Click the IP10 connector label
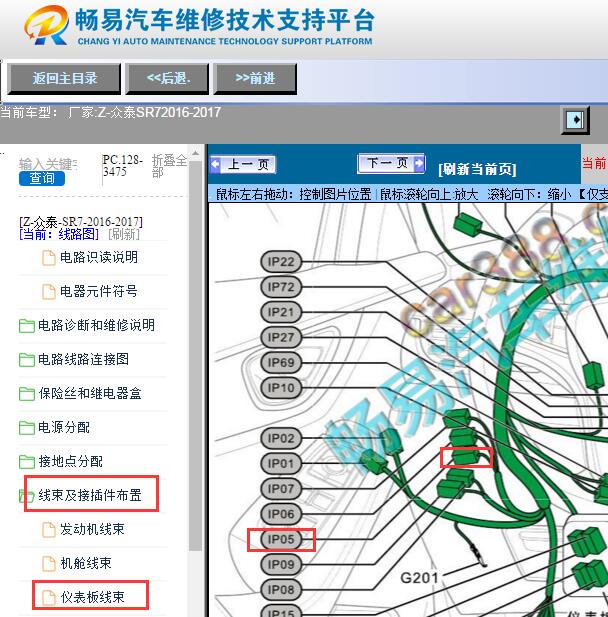The image size is (608, 617). [281, 388]
